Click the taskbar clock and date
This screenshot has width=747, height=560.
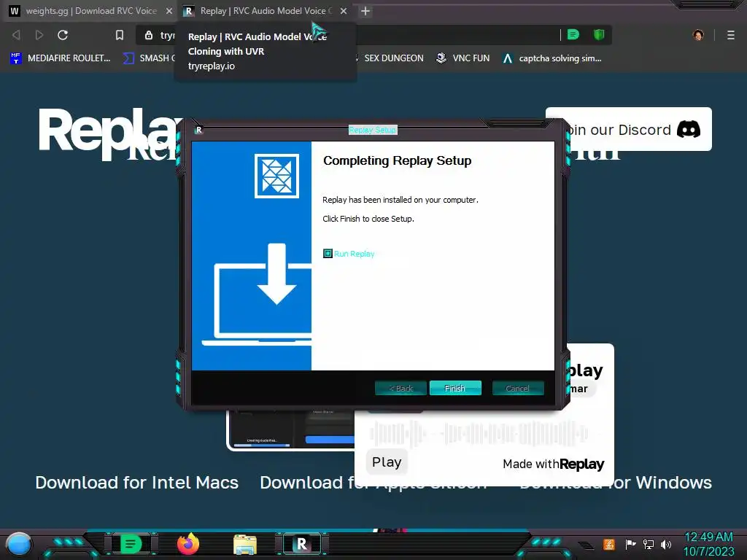pyautogui.click(x=709, y=544)
